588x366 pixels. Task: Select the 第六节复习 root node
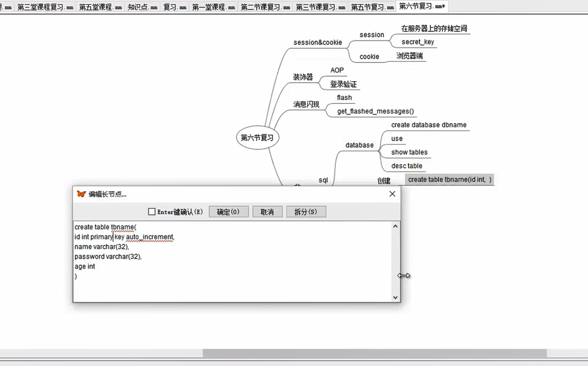258,138
